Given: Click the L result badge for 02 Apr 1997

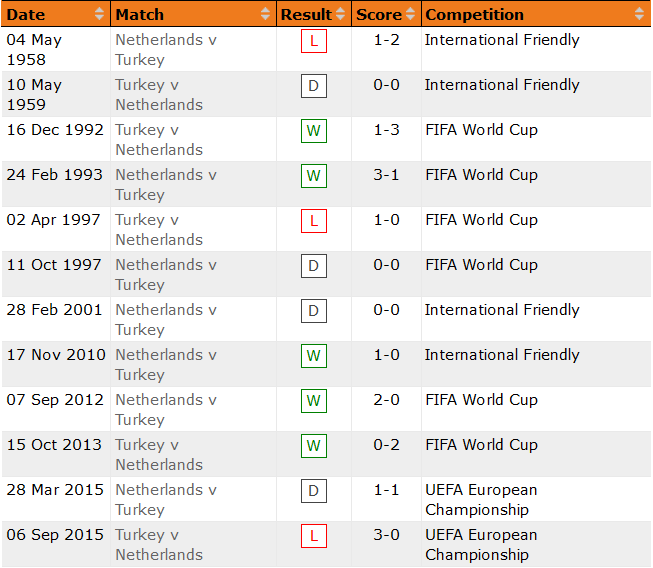Looking at the screenshot, I should [x=313, y=222].
